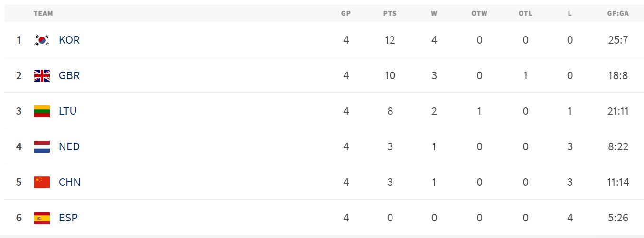This screenshot has width=644, height=238.
Task: Click the GF:GA column header
Action: pos(618,13)
